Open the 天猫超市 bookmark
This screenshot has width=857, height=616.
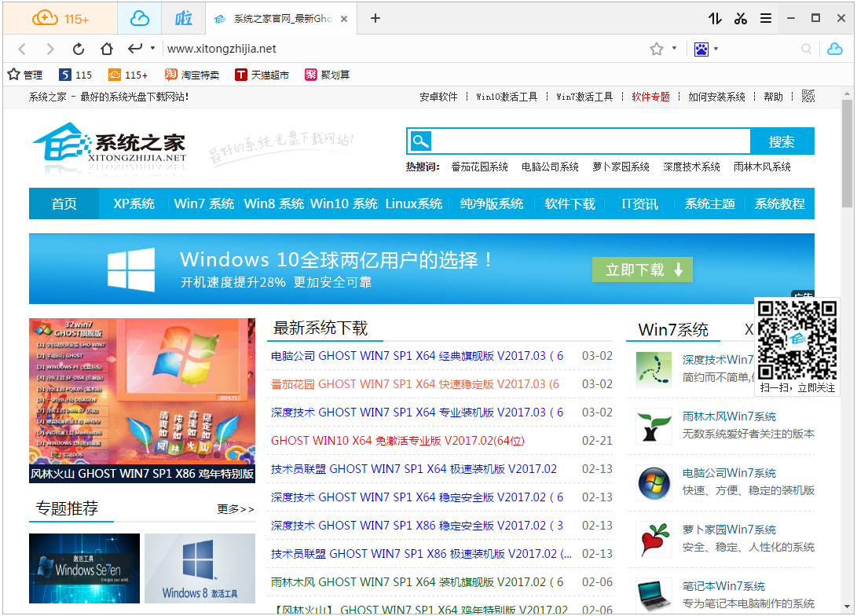[x=262, y=75]
